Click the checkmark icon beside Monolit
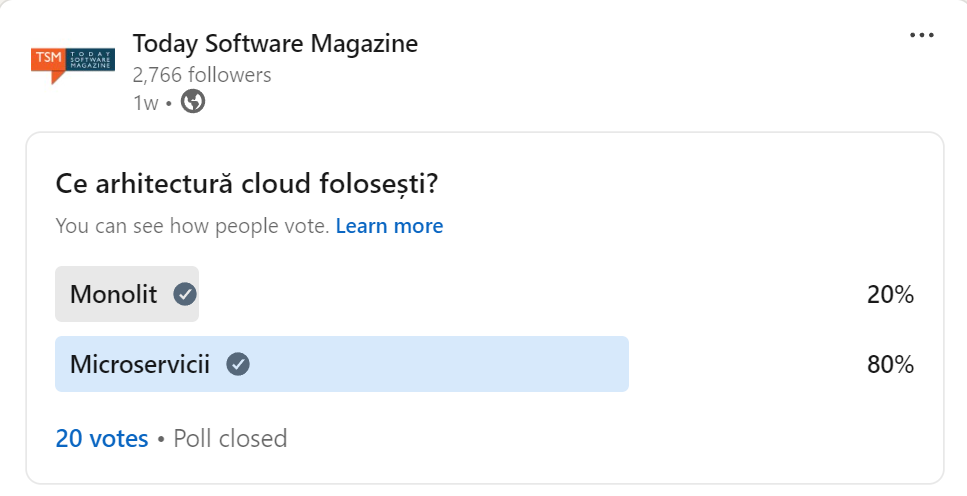This screenshot has height=496, width=967. 185,294
